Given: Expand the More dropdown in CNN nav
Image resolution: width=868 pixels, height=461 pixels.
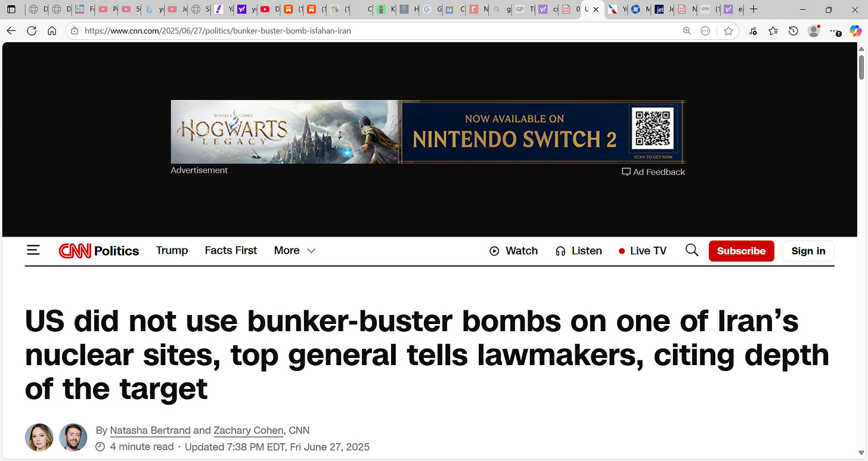Looking at the screenshot, I should click(x=294, y=251).
